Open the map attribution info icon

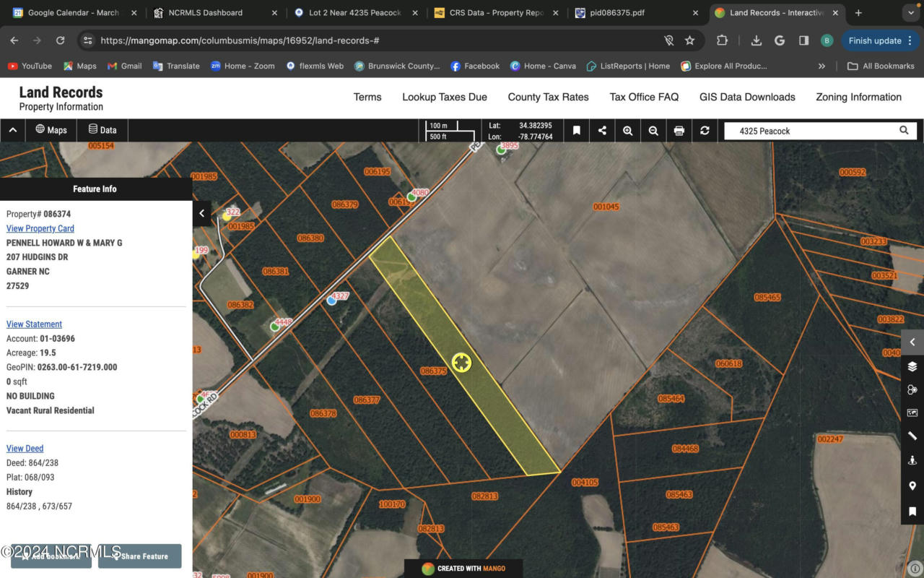[x=915, y=569]
